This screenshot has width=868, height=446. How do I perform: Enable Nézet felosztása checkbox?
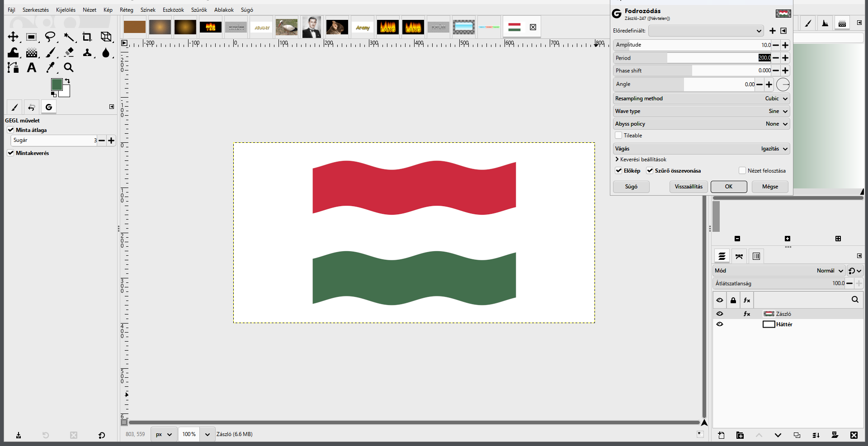click(742, 171)
